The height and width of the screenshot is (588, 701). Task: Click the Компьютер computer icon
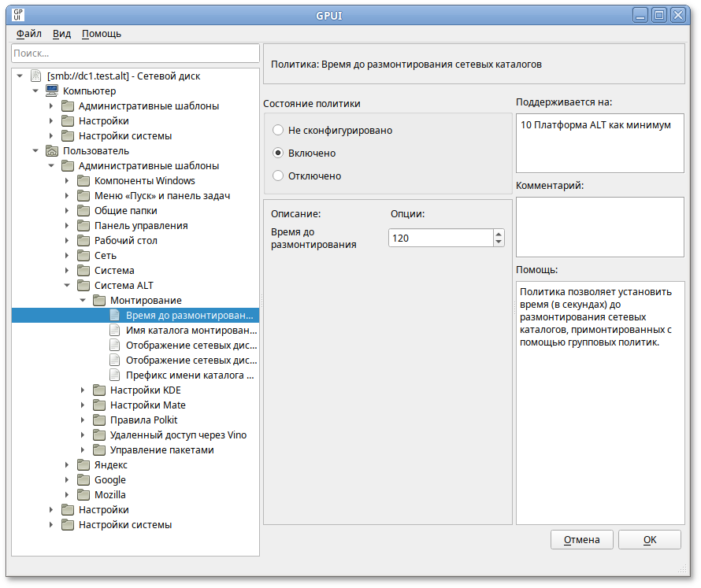51,91
